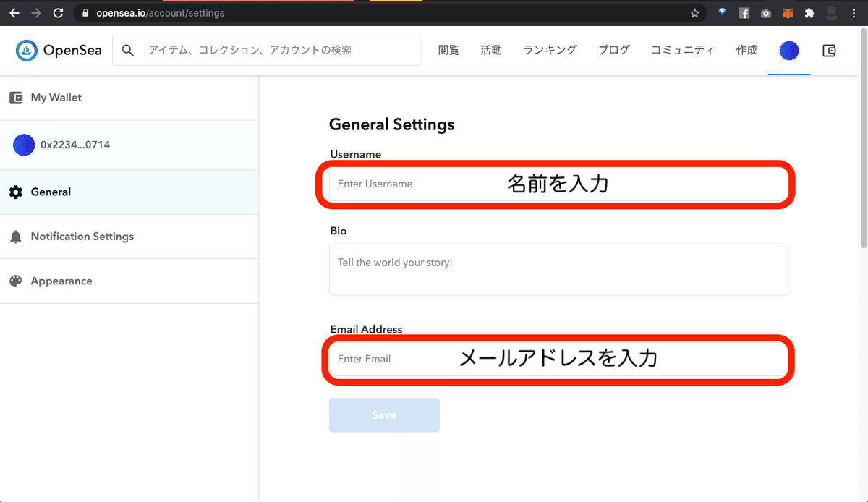Click the OpenSea logo icon
The height and width of the screenshot is (502, 868).
[x=27, y=50]
